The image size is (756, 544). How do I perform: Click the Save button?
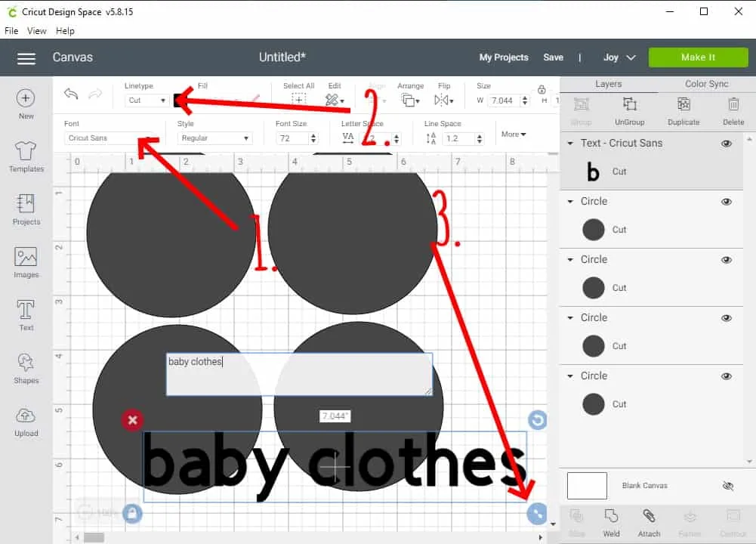pos(553,57)
